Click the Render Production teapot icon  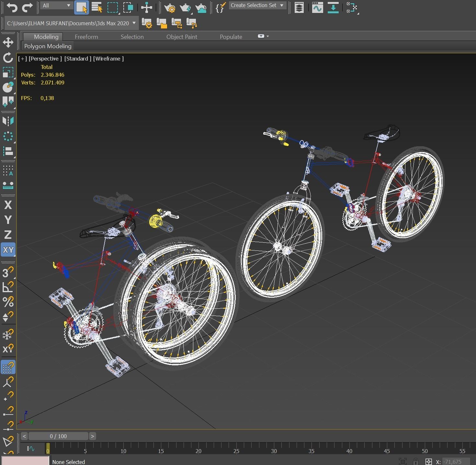[x=185, y=7]
